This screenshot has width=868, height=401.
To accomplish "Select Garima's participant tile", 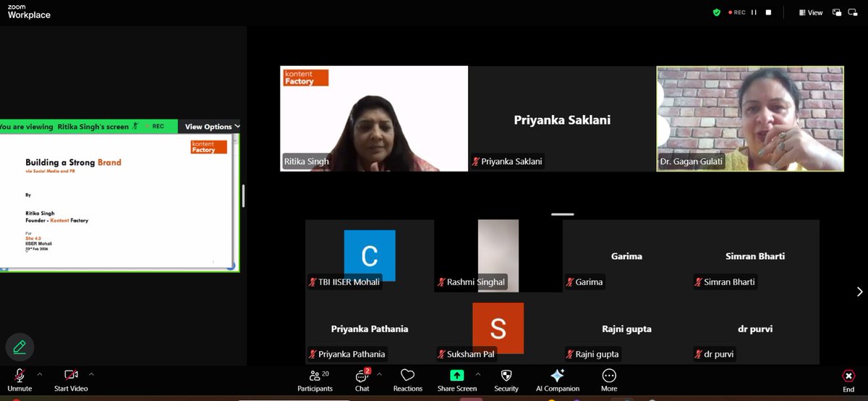I will [x=626, y=256].
